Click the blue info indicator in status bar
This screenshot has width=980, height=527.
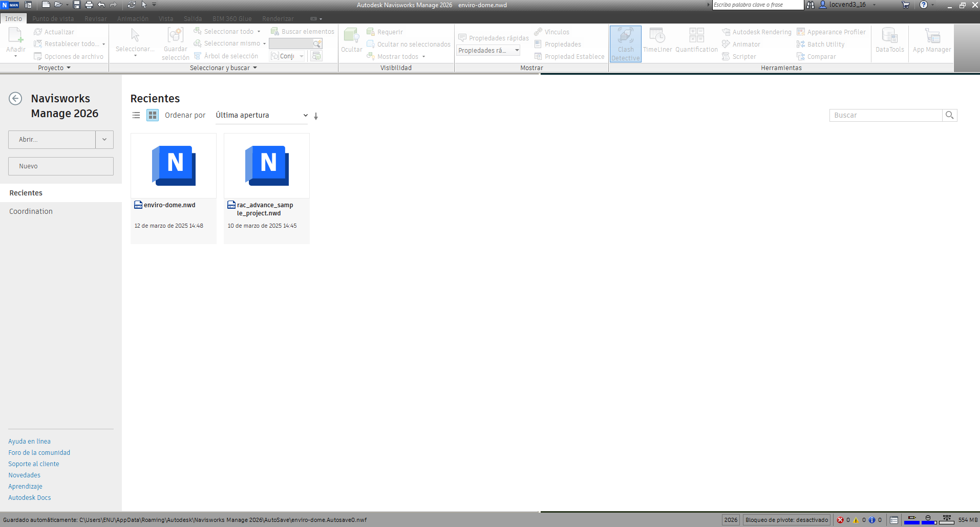point(872,520)
